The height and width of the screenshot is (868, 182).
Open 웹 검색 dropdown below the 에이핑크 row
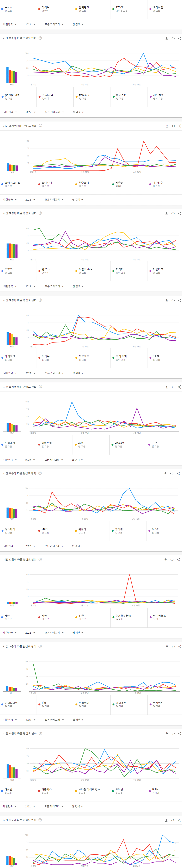pyautogui.click(x=78, y=373)
